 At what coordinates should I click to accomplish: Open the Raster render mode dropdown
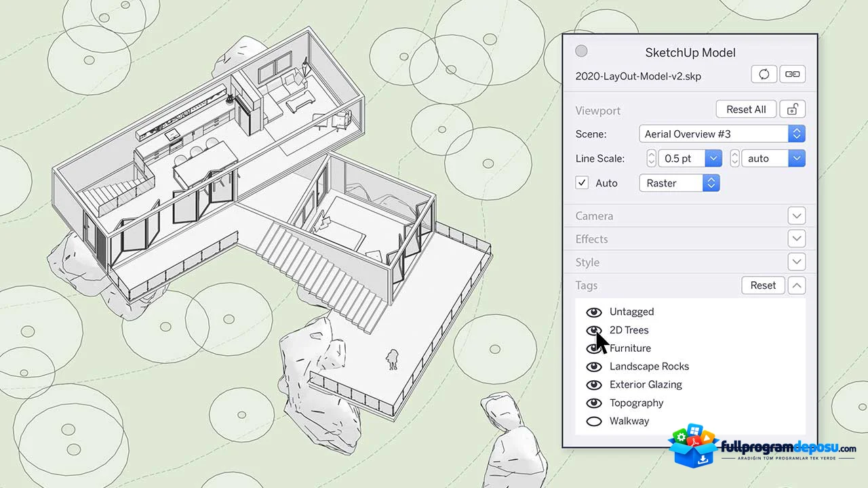679,182
